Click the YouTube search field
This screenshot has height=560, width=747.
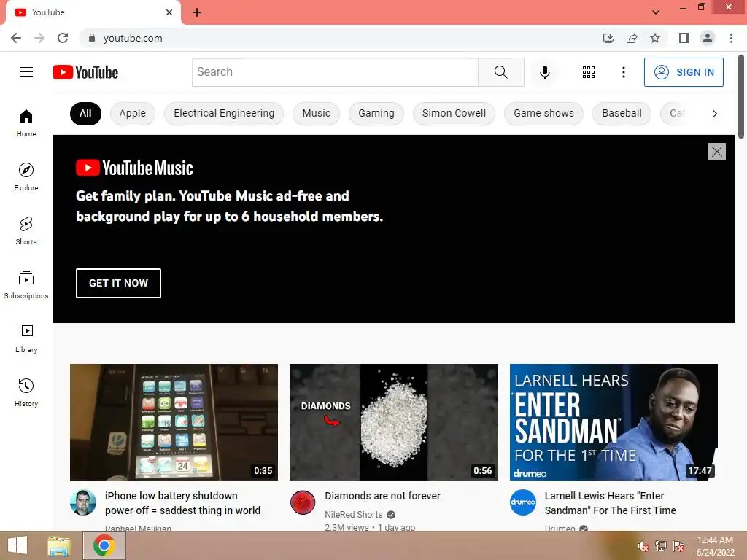pos(335,72)
